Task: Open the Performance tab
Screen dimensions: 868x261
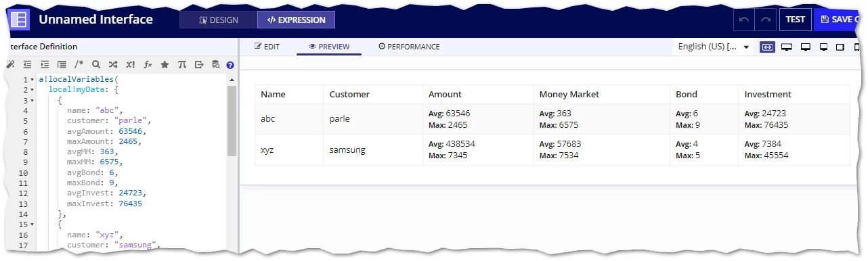Action: (409, 47)
